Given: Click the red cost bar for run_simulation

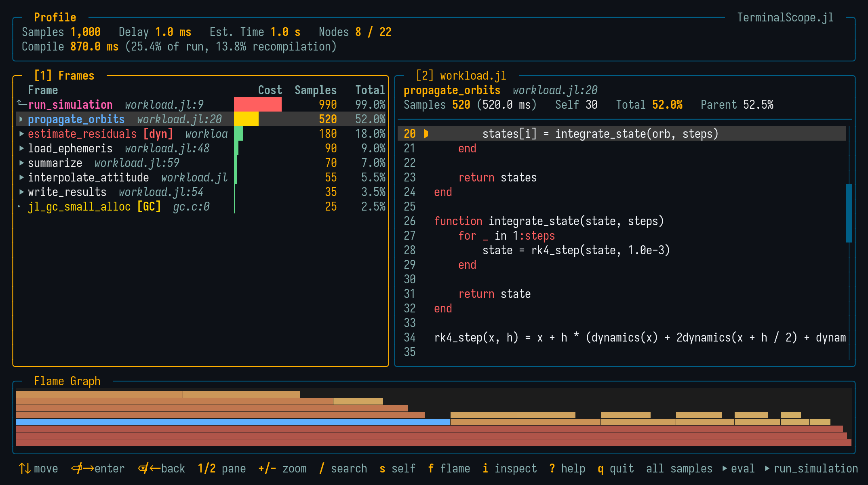Looking at the screenshot, I should (x=258, y=104).
